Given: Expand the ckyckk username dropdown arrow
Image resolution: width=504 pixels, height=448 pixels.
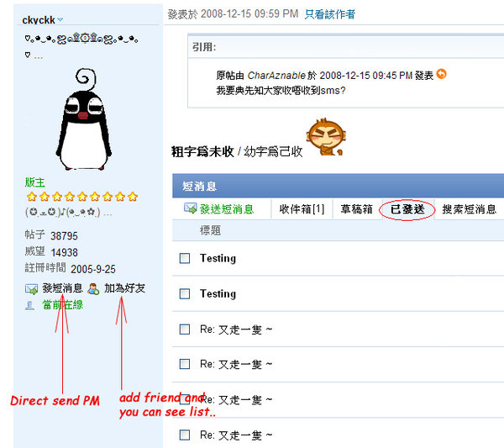Looking at the screenshot, I should pos(60,20).
